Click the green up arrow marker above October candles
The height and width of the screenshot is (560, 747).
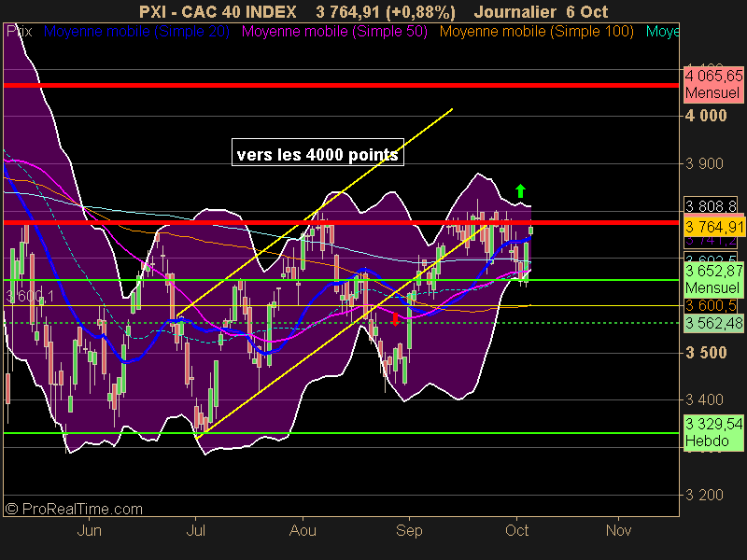(x=520, y=191)
